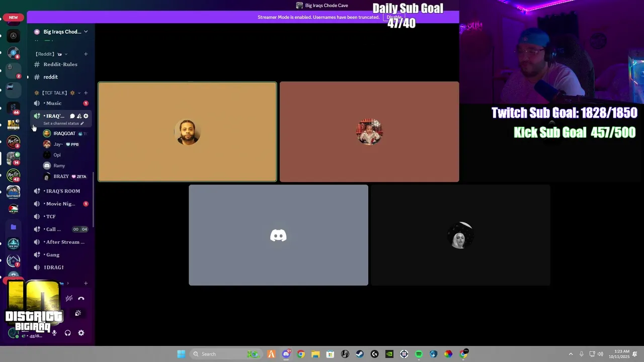Open Microsoft Store from the taskbar

coord(330,354)
